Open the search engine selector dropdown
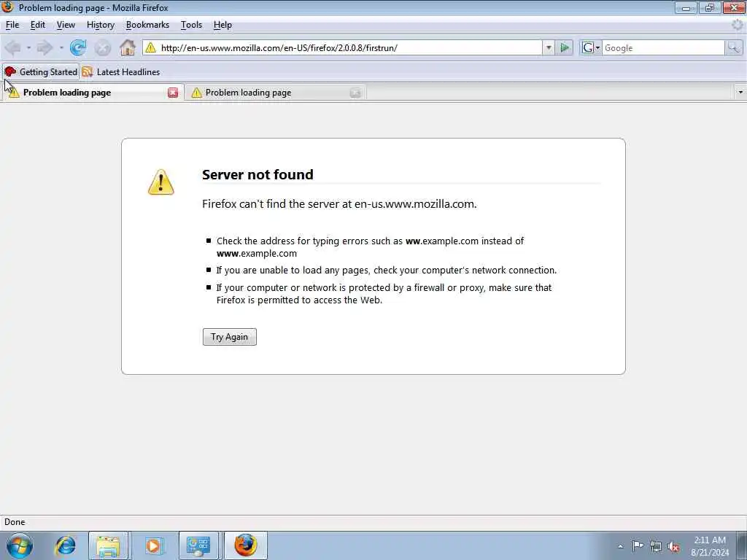 591,47
